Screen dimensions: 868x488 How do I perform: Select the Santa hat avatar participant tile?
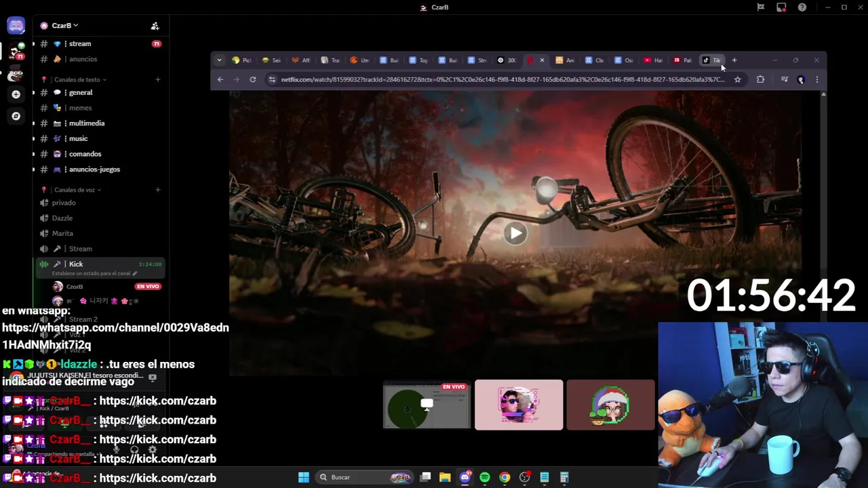coord(610,405)
